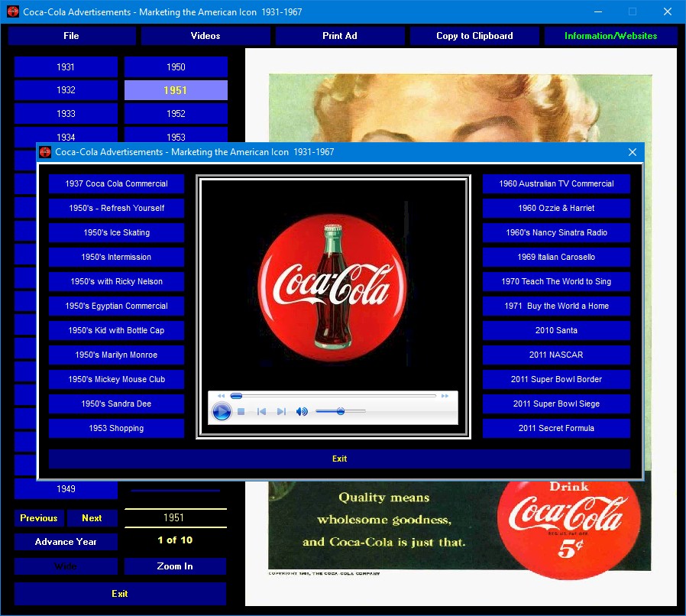Select year 1931 in main window
686x616 pixels.
(x=66, y=67)
